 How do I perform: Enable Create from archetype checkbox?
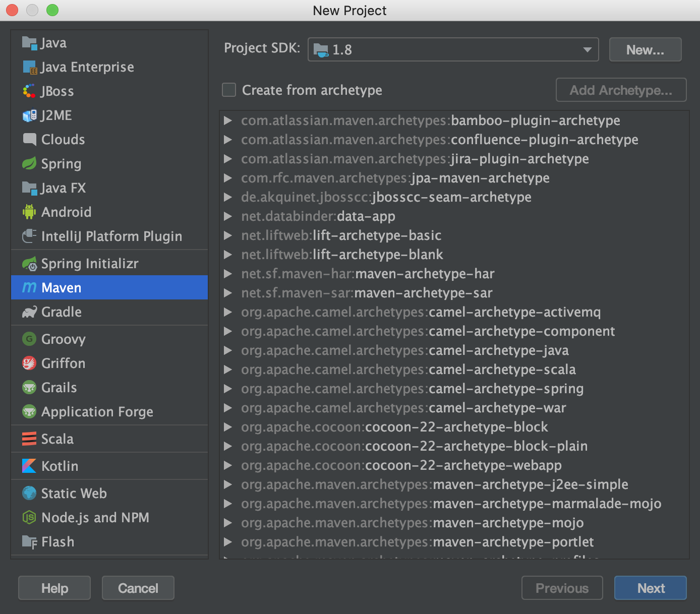point(229,90)
